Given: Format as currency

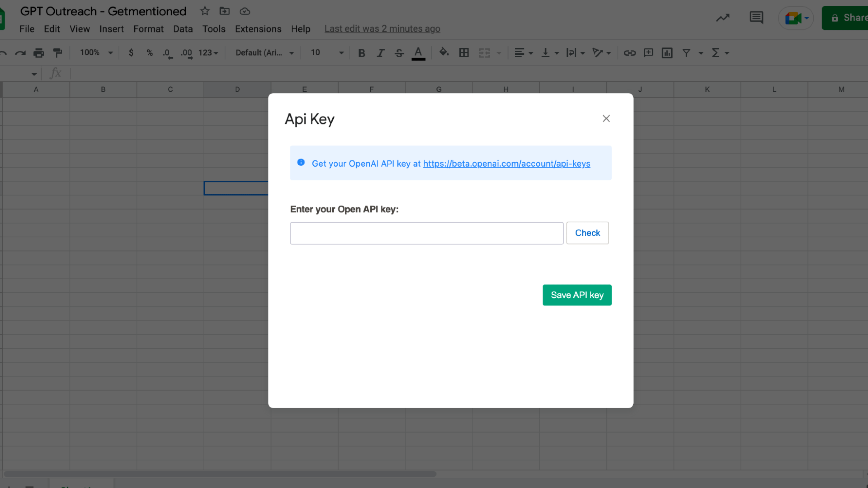Looking at the screenshot, I should 131,53.
